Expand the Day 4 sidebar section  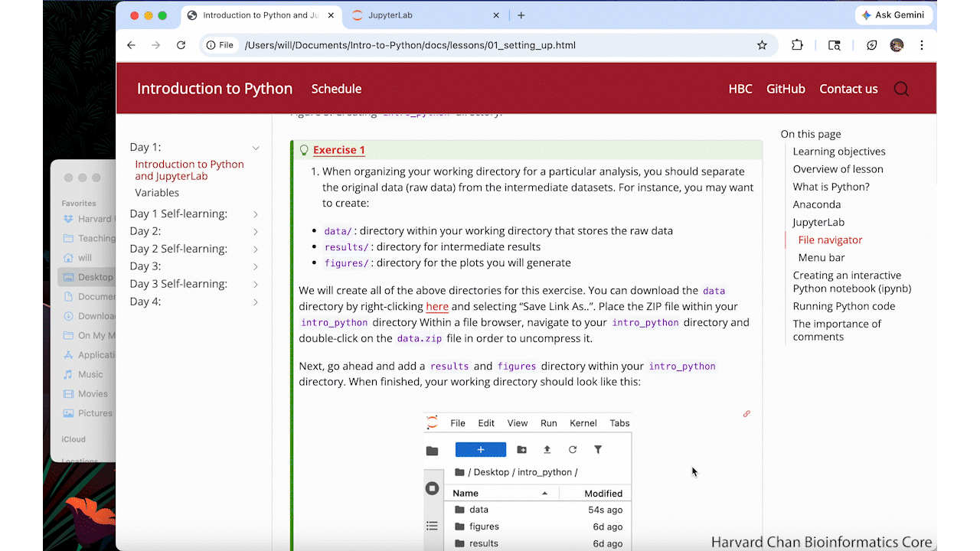tap(256, 302)
